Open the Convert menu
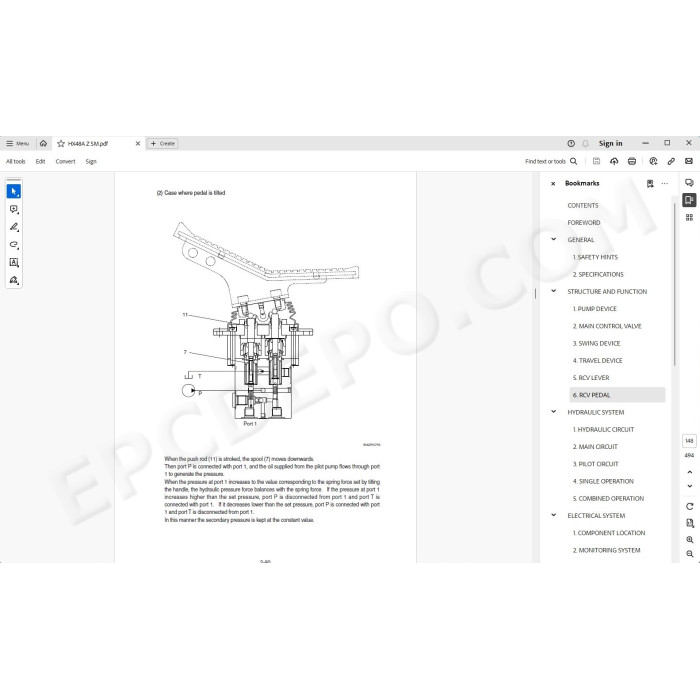Screen dimensions: 700x700 pos(65,161)
